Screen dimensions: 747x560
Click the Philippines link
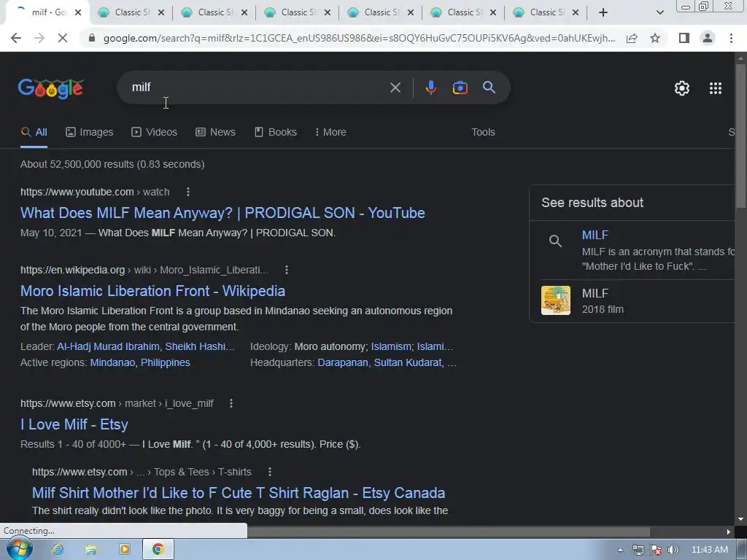[x=166, y=362]
